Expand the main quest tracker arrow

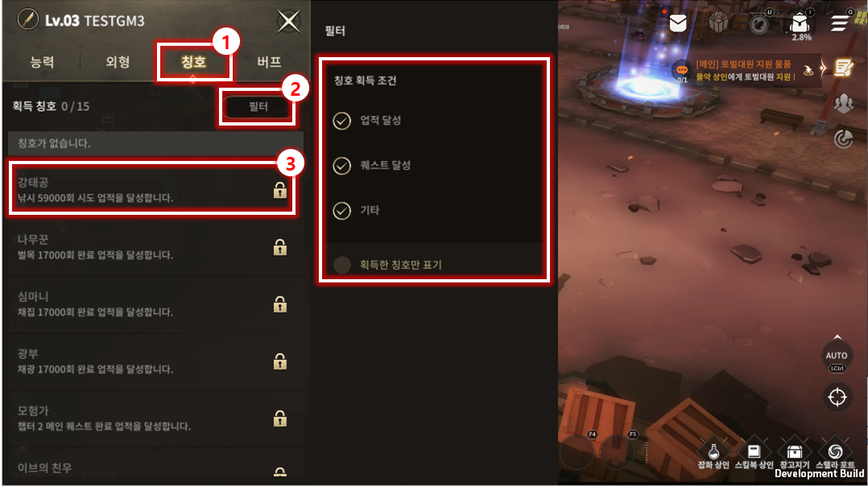click(x=823, y=68)
